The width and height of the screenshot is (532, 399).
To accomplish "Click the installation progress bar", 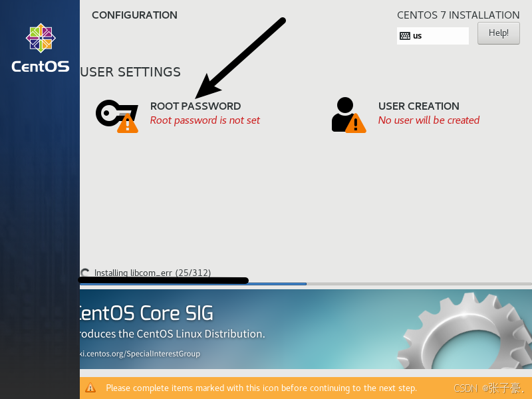I will pos(305,284).
